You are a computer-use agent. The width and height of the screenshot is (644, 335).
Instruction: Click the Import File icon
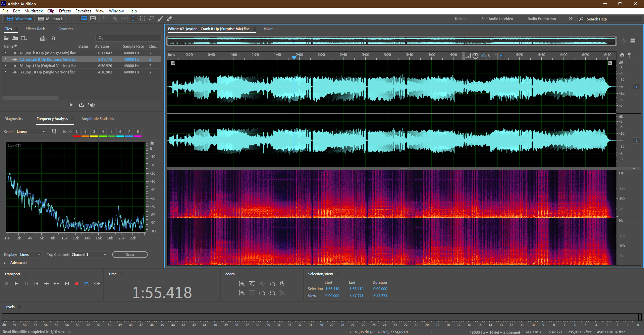(15, 38)
